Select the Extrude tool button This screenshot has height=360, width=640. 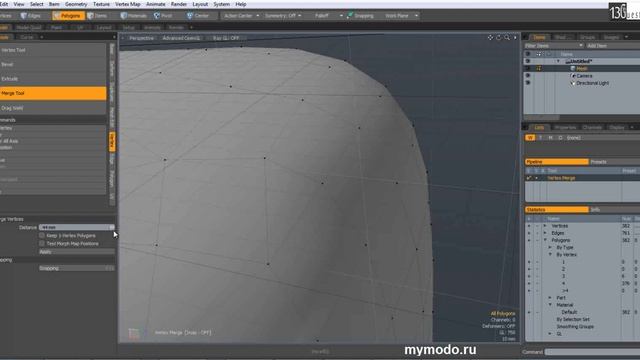point(53,79)
